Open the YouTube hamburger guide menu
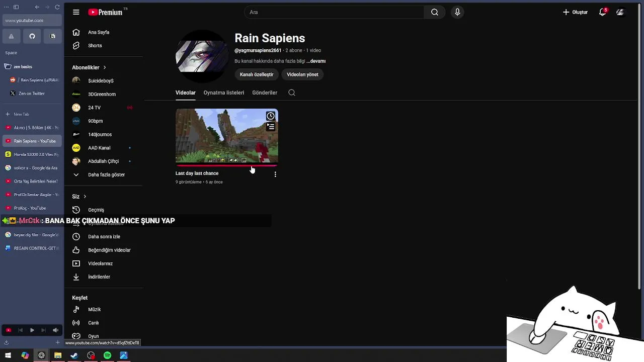644x362 pixels. click(76, 12)
